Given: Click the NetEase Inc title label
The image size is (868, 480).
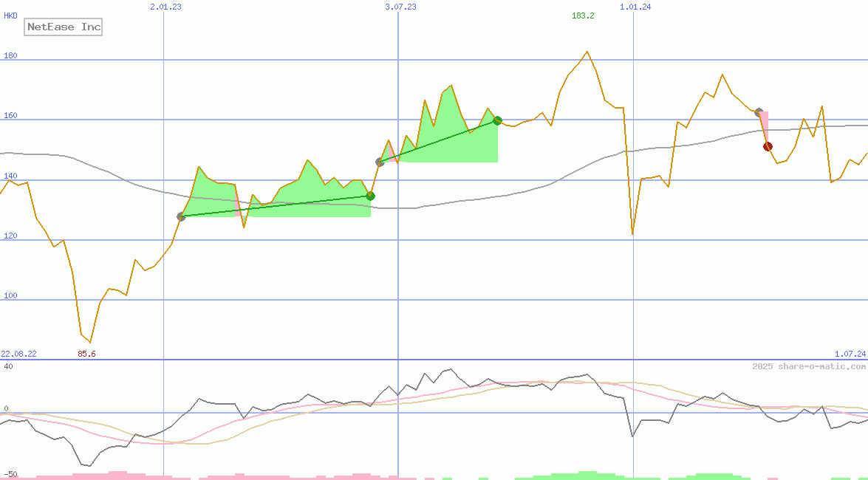Looking at the screenshot, I should coord(63,27).
